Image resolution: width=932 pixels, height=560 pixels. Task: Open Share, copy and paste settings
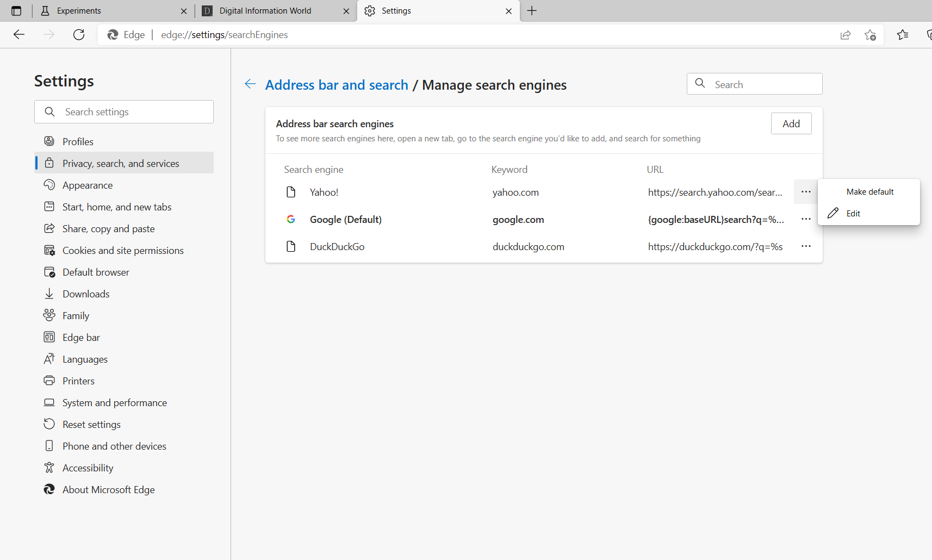[124, 228]
